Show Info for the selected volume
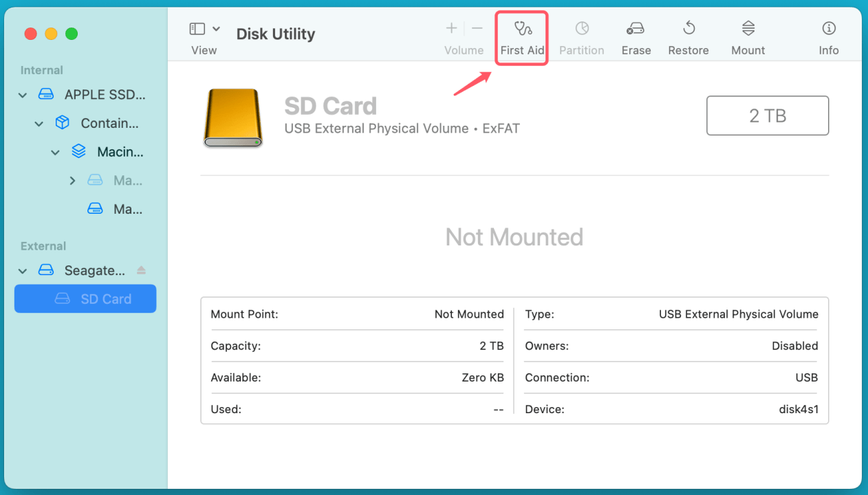The height and width of the screenshot is (495, 868). [x=828, y=33]
